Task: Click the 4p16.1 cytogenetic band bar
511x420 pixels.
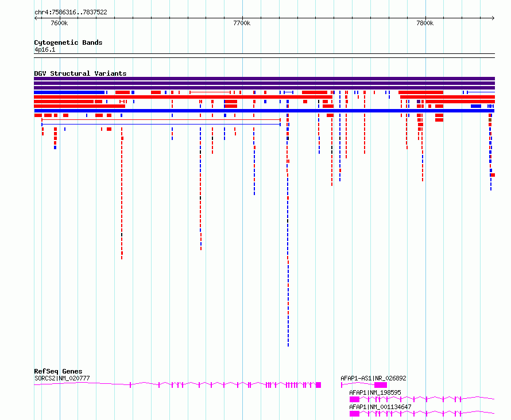Action: (264, 56)
